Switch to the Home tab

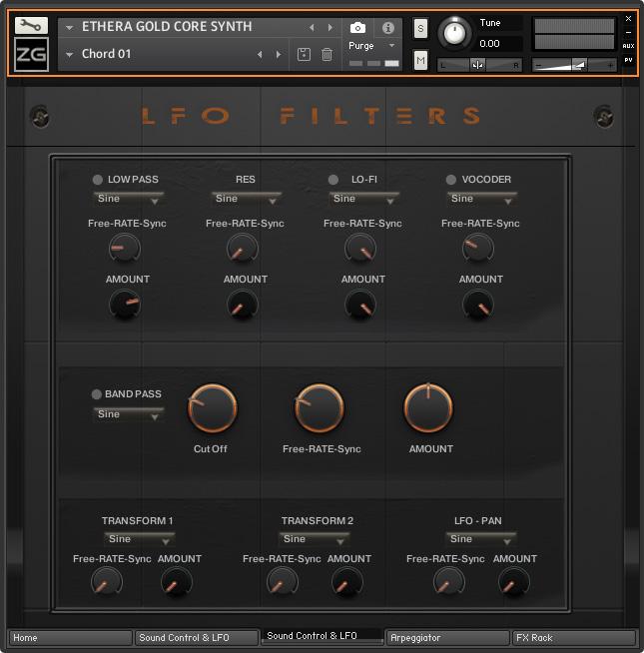point(70,638)
